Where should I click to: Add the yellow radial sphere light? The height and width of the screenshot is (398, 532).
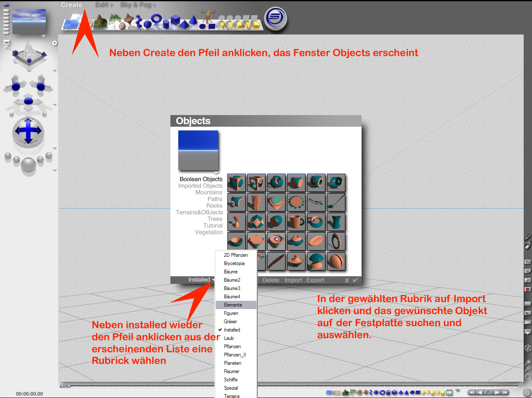pyautogui.click(x=223, y=25)
